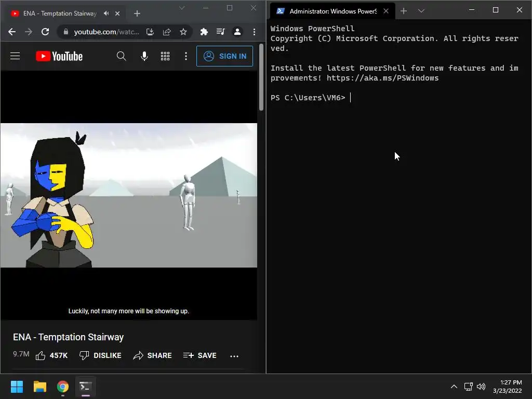This screenshot has height=399, width=532.
Task: Open YouTube settings three-dot menu
Action: 185,56
